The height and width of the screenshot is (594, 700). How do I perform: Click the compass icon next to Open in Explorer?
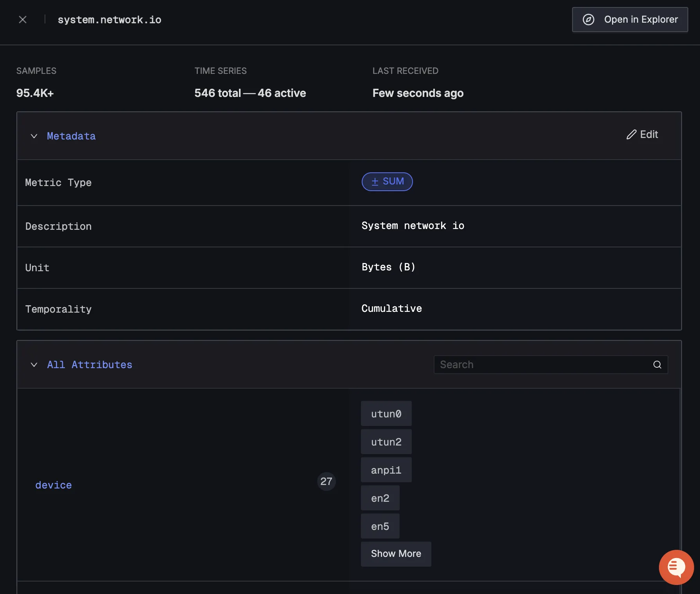[x=589, y=20]
